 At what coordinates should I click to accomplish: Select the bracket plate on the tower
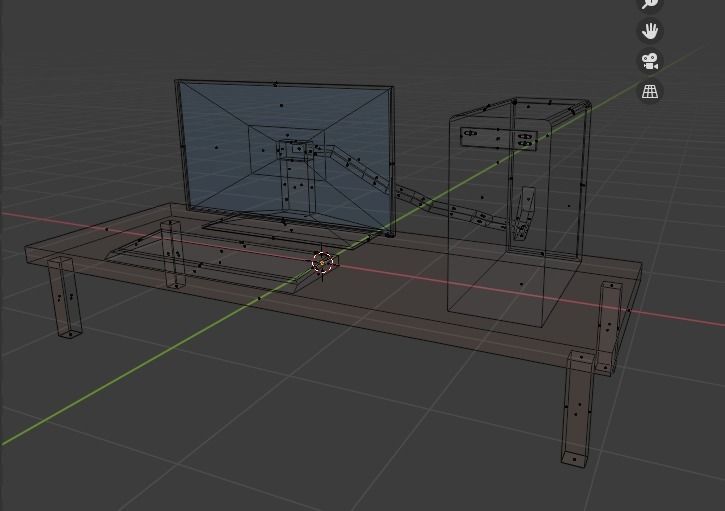pos(498,138)
